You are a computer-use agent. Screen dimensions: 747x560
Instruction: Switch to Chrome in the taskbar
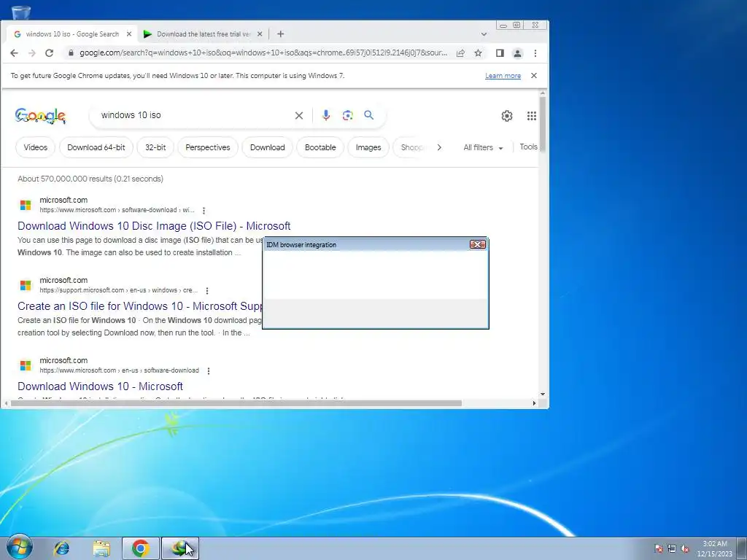[141, 548]
